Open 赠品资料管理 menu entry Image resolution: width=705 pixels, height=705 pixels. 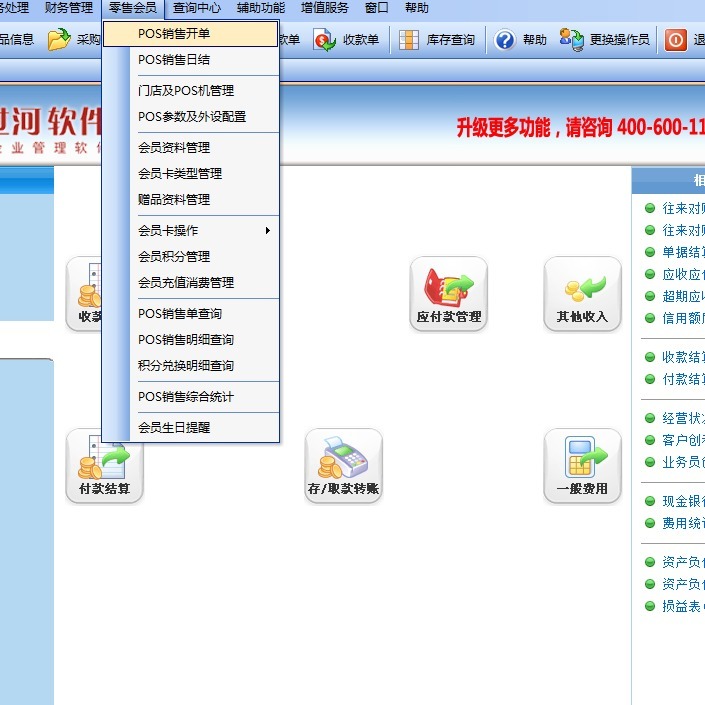point(191,200)
